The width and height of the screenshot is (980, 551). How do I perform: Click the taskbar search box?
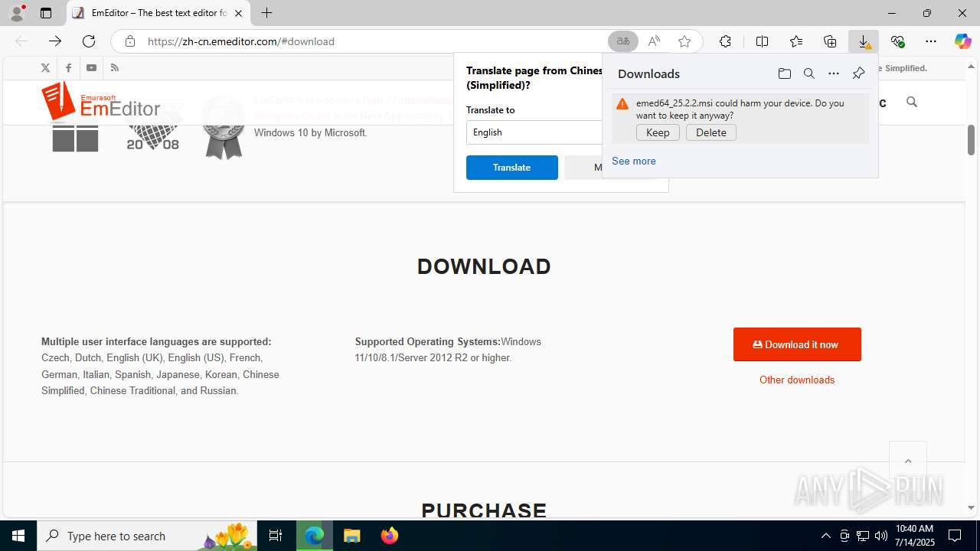pyautogui.click(x=147, y=536)
